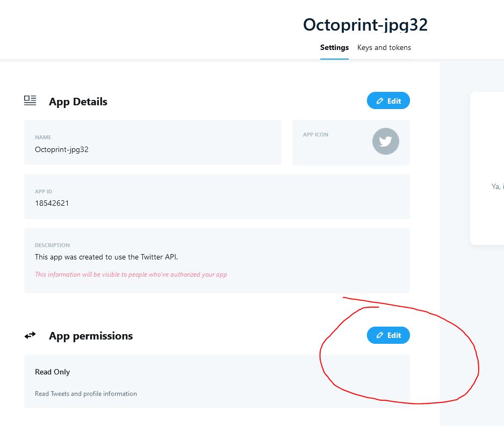504x426 pixels.
Task: Click the pink visibility notice text
Action: pyautogui.click(x=131, y=275)
